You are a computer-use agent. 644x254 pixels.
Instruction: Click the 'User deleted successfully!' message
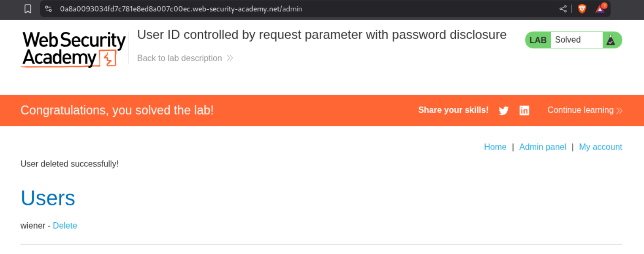70,164
